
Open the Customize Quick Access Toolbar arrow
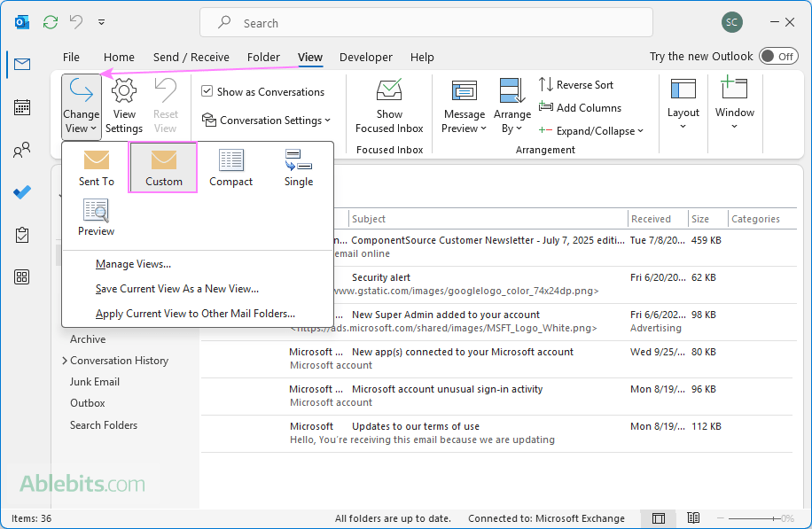click(101, 22)
